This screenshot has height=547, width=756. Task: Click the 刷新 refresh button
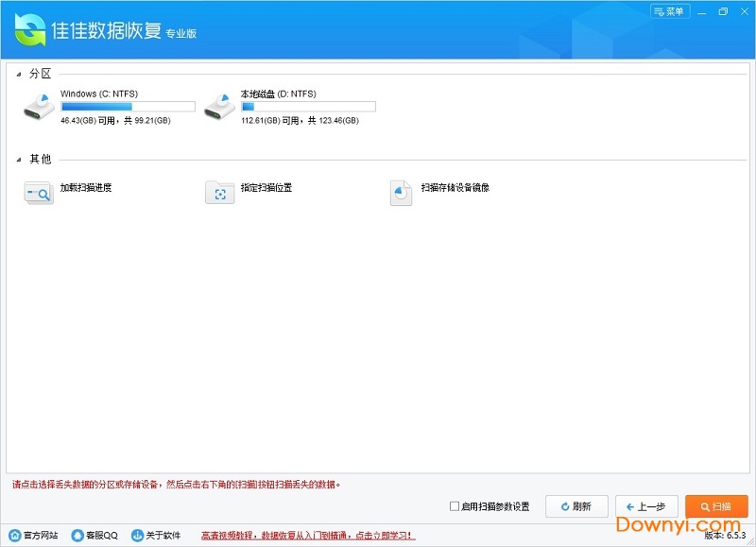pyautogui.click(x=576, y=506)
